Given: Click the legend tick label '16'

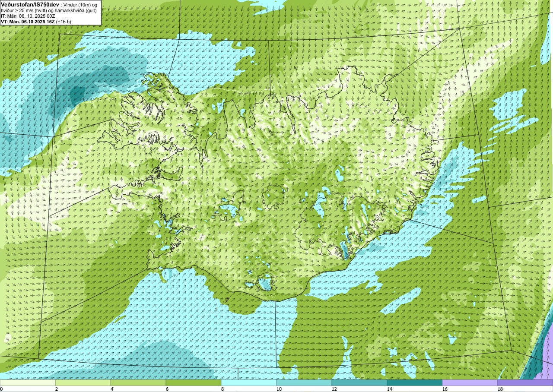Looking at the screenshot, I should (x=445, y=389).
